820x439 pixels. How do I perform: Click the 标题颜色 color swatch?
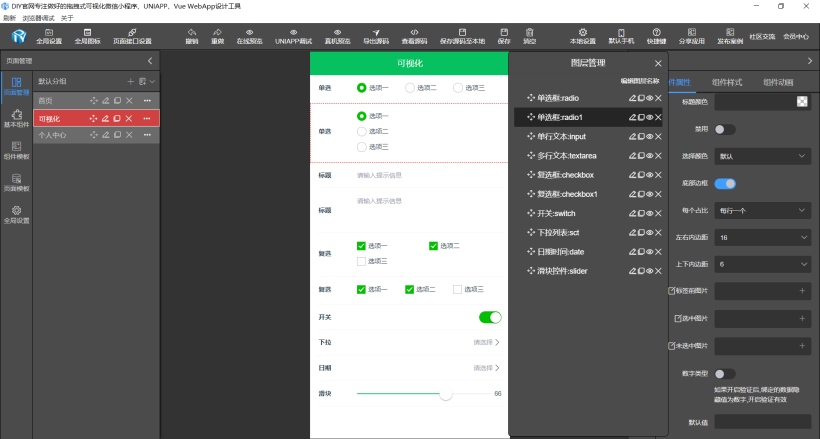(x=802, y=101)
